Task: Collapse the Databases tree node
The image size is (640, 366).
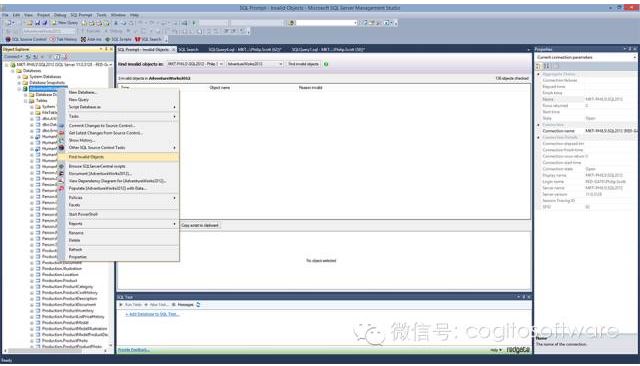Action: coord(13,71)
